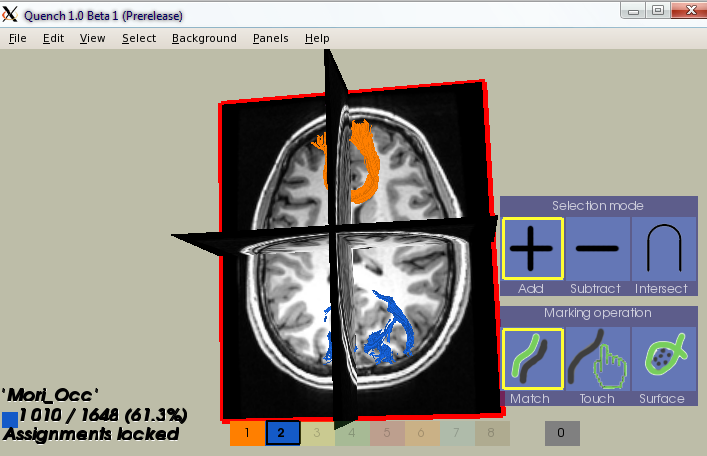
Task: Select the Match marking operation
Action: [x=532, y=358]
